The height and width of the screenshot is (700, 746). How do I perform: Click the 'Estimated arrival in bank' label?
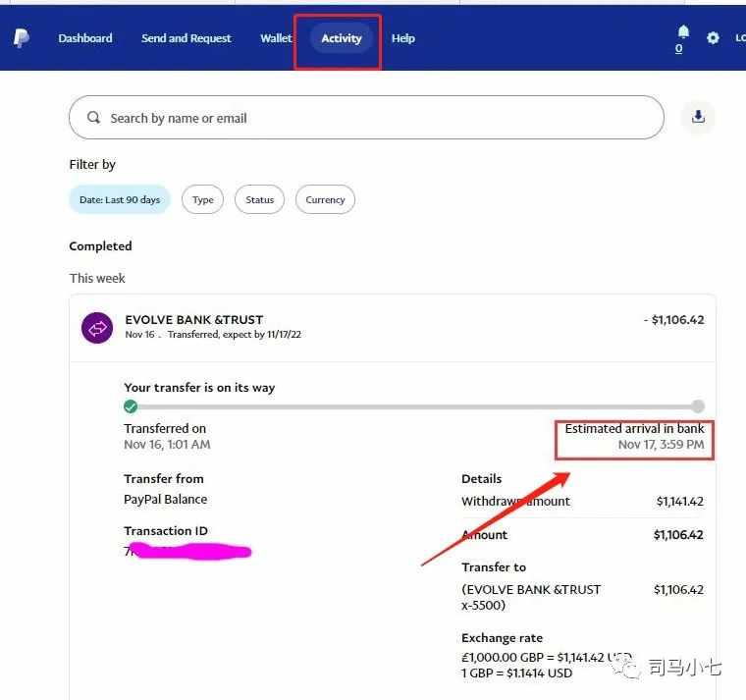point(634,428)
